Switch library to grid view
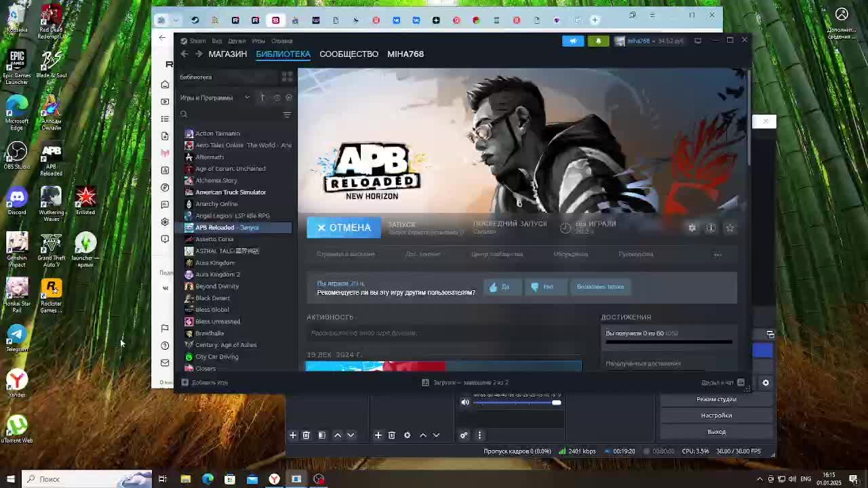This screenshot has height=488, width=868. click(x=287, y=77)
